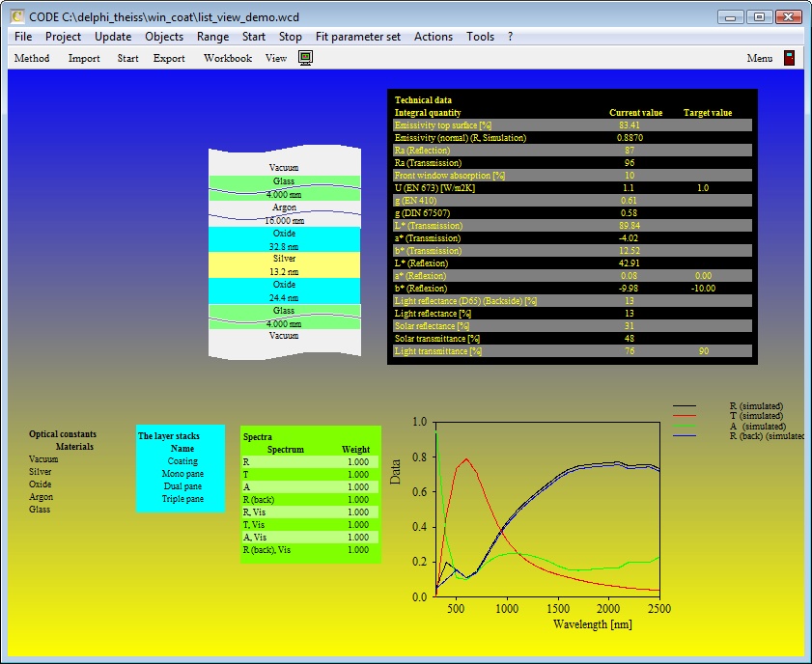812x664 pixels.
Task: Select Dual pane in the layer stacks list
Action: point(182,486)
